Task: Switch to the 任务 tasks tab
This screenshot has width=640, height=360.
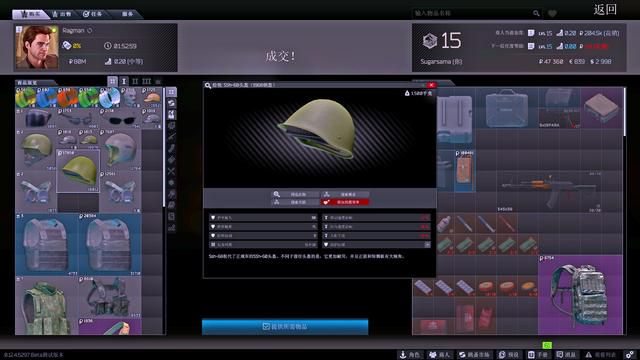Action: coord(93,14)
